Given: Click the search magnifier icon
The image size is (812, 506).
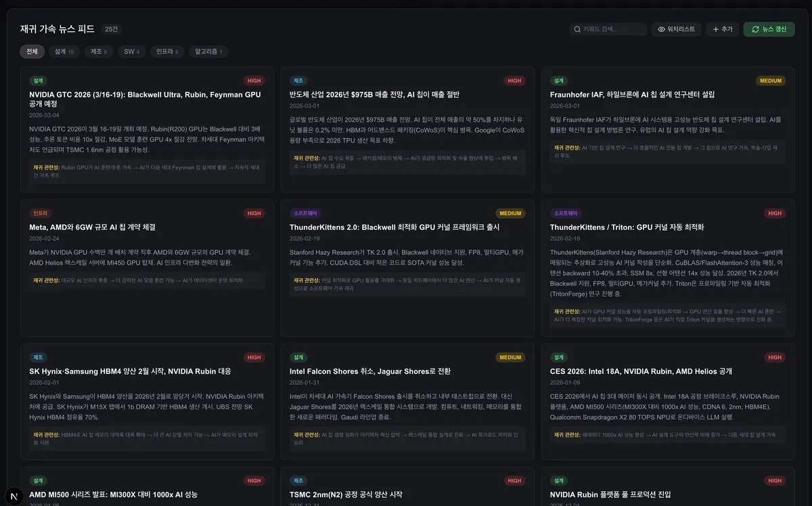Looking at the screenshot, I should tap(577, 29).
